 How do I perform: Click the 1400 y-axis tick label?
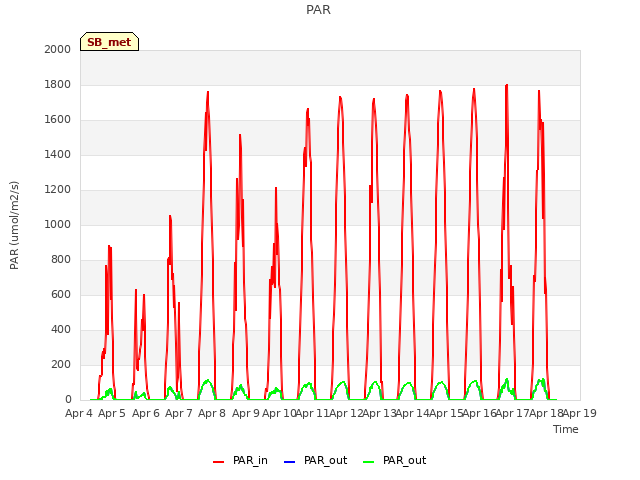pos(58,154)
